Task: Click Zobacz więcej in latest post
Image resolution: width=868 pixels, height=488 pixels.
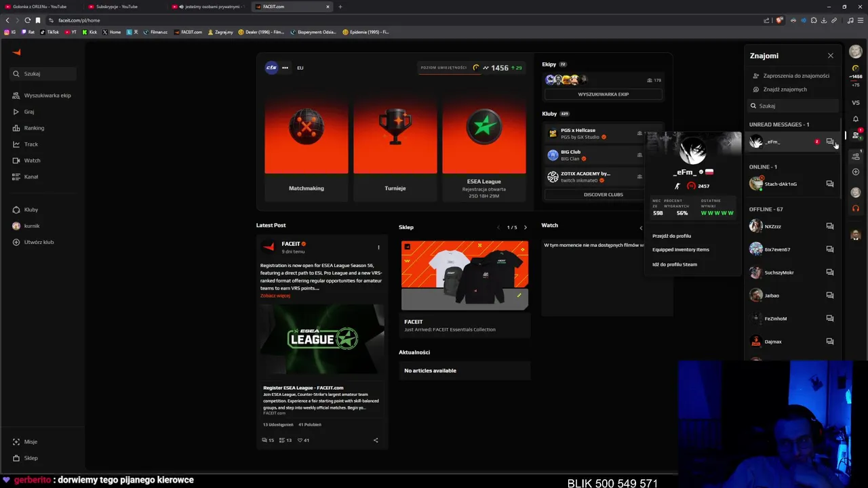Action: [275, 296]
